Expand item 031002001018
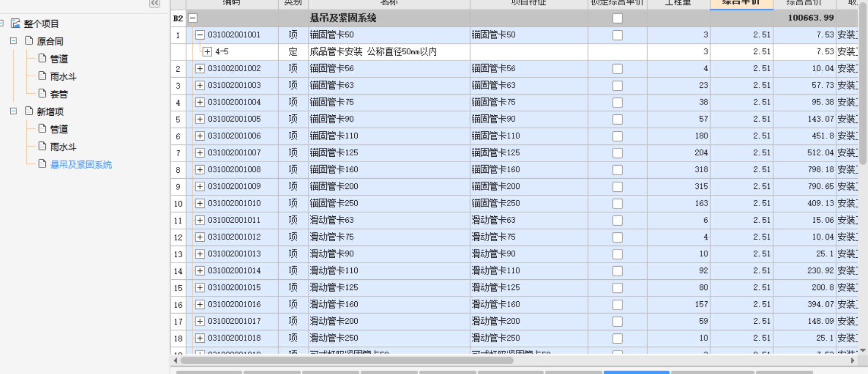Image resolution: width=868 pixels, height=374 pixels. 200,338
